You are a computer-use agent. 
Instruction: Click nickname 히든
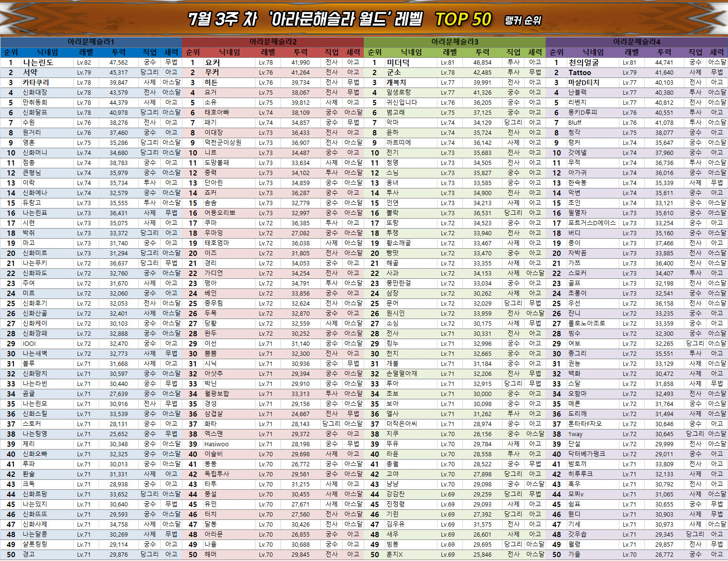pos(211,82)
